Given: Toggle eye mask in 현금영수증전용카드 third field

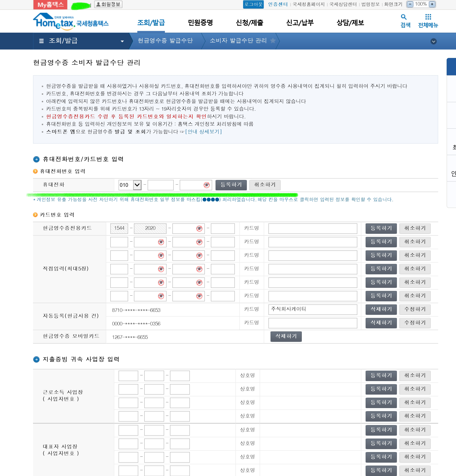Looking at the screenshot, I should 199,228.
